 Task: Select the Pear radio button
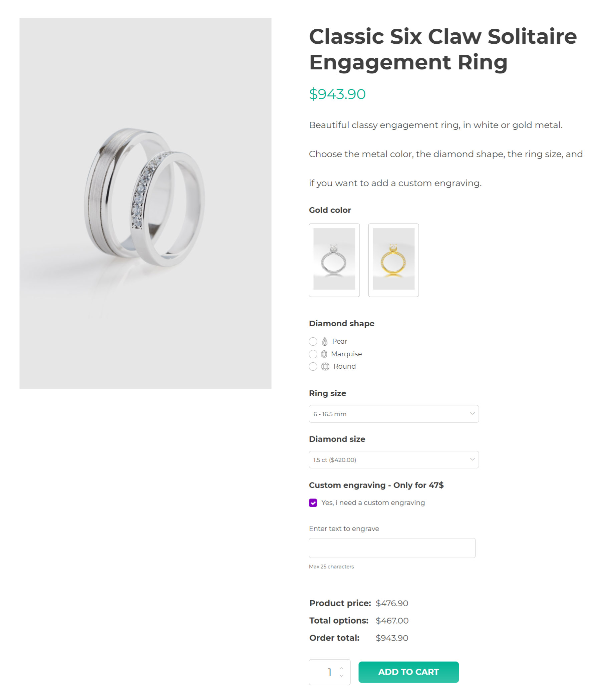coord(313,341)
